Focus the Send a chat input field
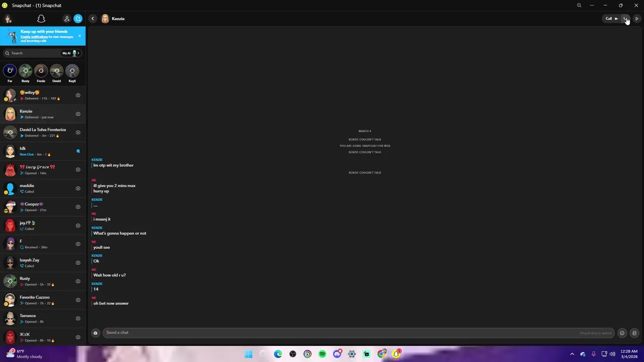 coord(359,332)
